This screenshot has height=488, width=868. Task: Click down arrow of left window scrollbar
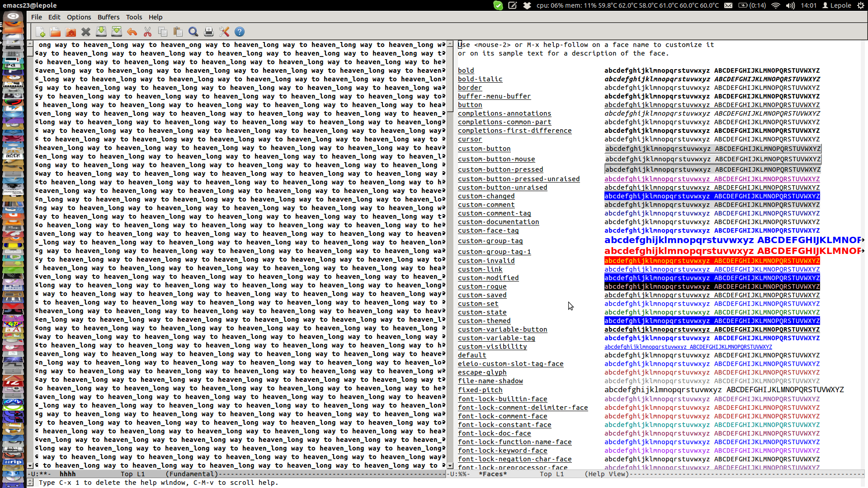(30, 465)
